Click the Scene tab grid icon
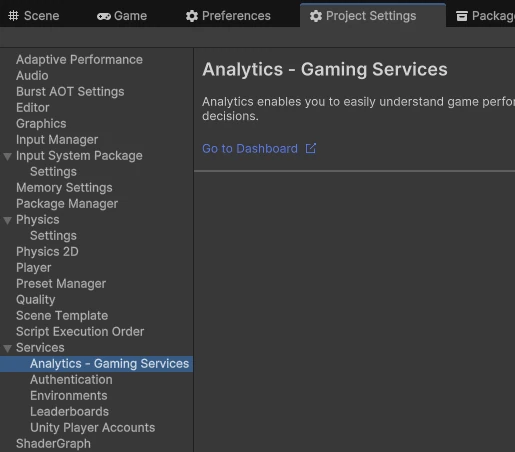Screen dimensions: 515x452 pyautogui.click(x=13, y=16)
